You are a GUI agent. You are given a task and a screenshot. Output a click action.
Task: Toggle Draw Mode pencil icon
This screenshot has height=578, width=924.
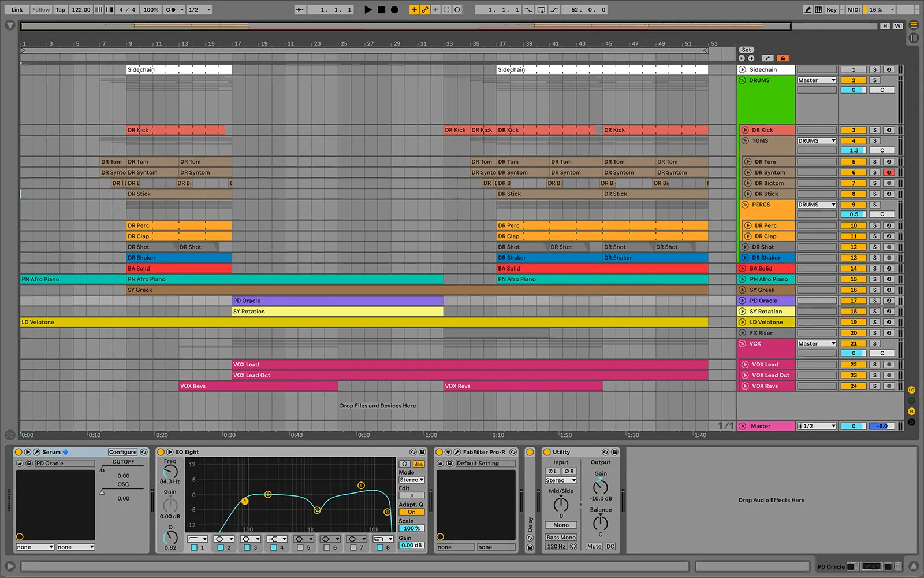(808, 9)
